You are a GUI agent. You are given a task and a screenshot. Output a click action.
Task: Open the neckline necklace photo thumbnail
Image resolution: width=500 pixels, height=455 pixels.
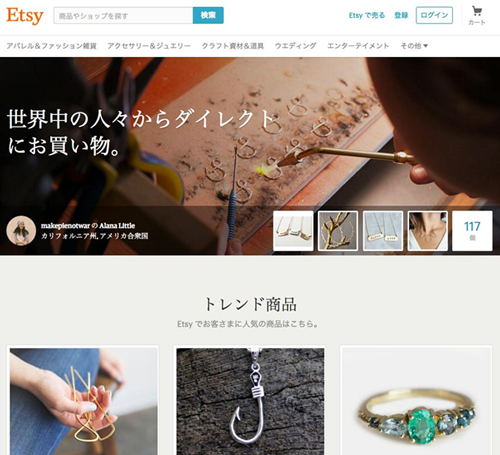(x=428, y=231)
